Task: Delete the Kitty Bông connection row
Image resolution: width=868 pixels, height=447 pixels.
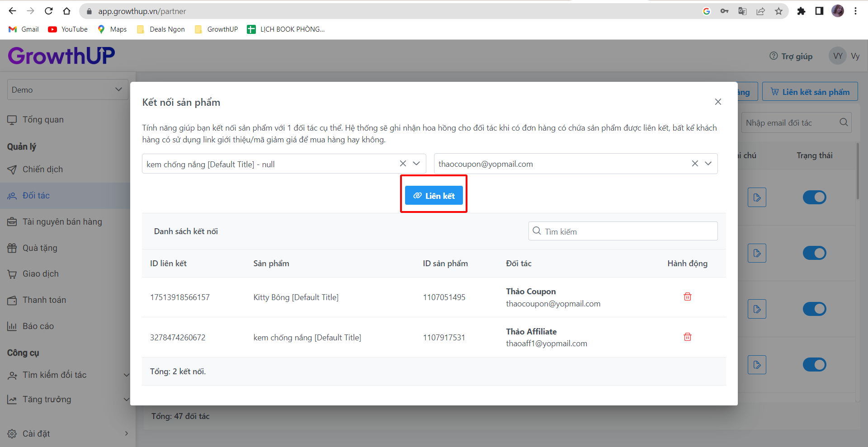Action: [x=687, y=297]
